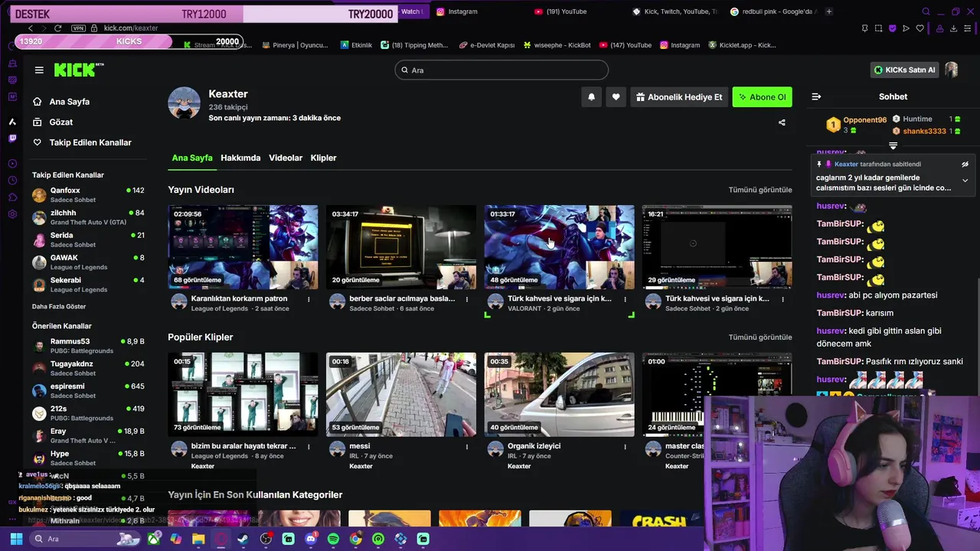Click the user profile avatar at top right
This screenshot has height=551, width=980.
(951, 70)
